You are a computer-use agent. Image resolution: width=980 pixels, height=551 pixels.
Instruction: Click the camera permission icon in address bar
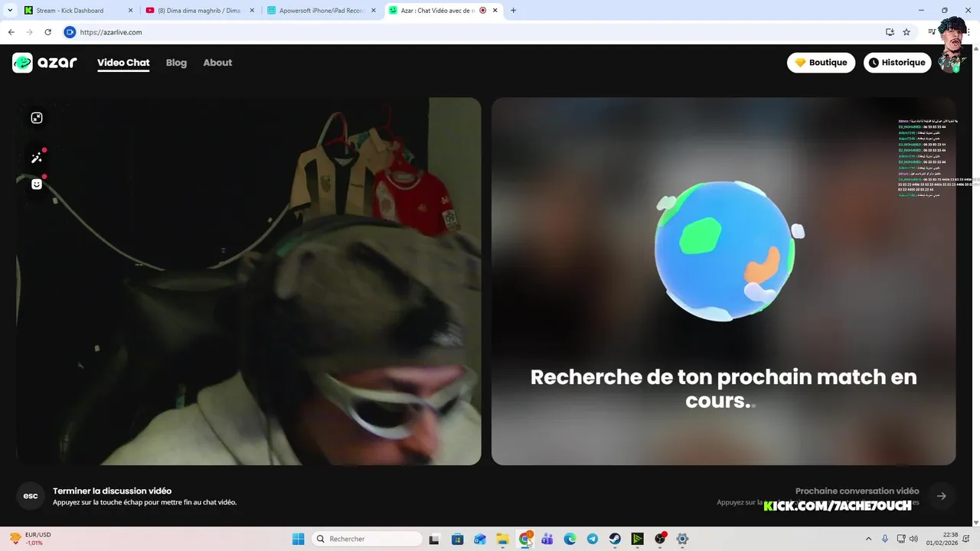(x=70, y=32)
